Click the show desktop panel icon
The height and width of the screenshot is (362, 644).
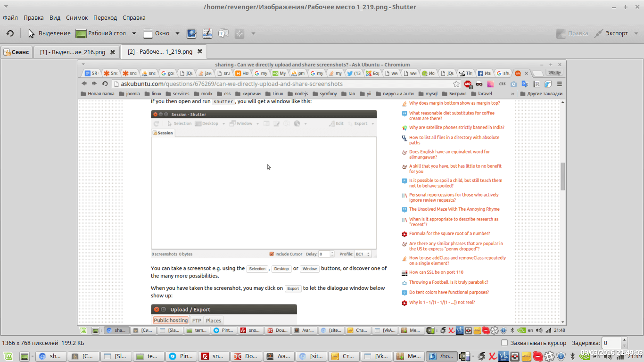pyautogui.click(x=25, y=356)
